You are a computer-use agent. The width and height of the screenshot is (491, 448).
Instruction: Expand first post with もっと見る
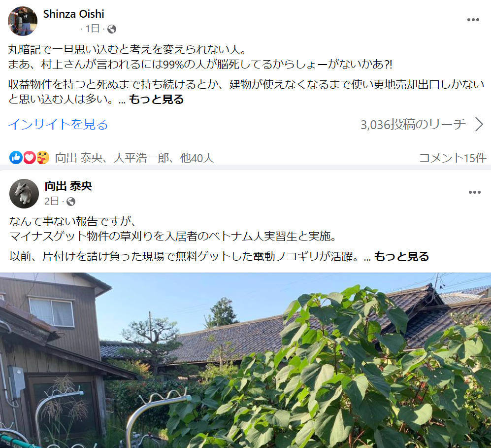pos(156,100)
